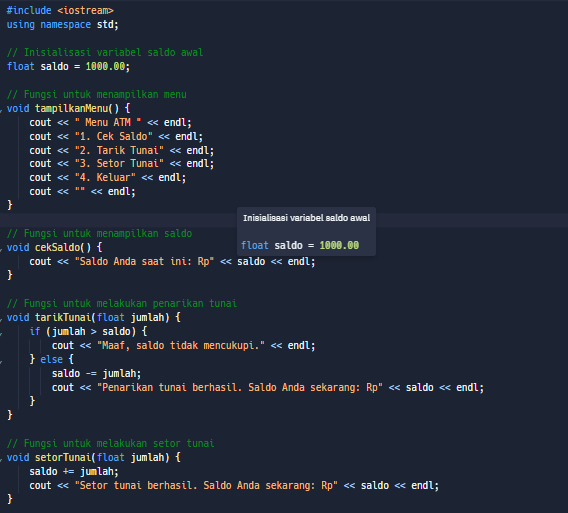Click 'float saldo = 1000.00' in tooltip
This screenshot has height=513, width=568.
[300, 246]
